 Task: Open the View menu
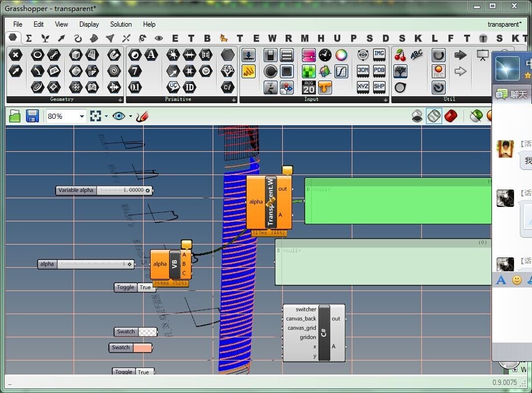pyautogui.click(x=61, y=24)
